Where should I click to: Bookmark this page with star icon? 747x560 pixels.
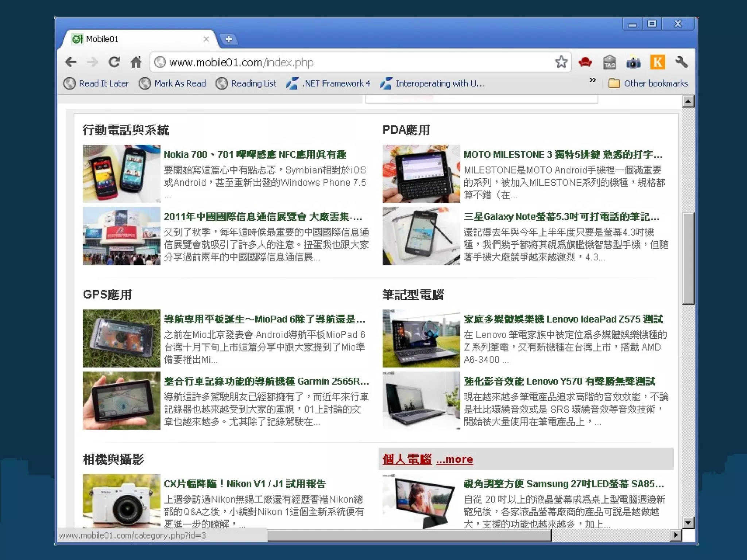click(561, 62)
